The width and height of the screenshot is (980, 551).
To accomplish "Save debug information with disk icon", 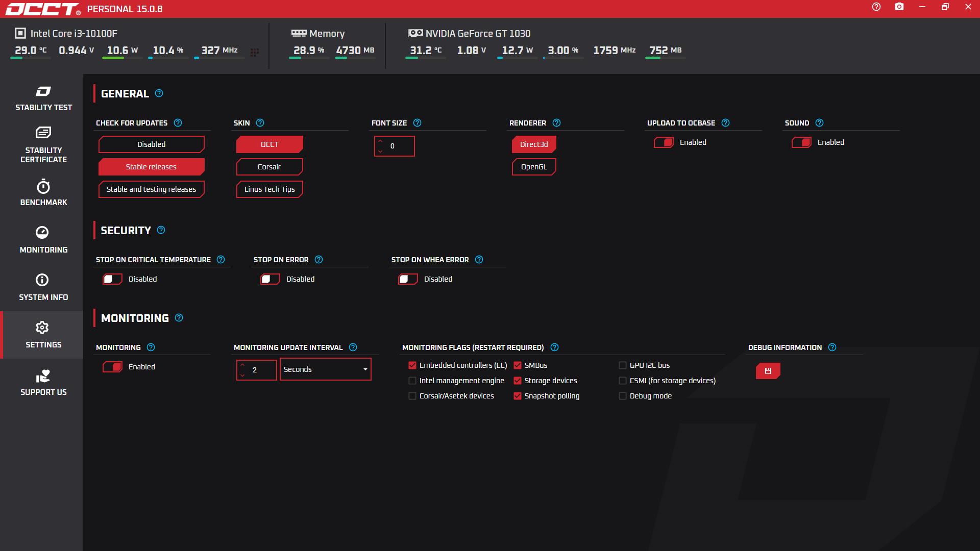I will [x=768, y=371].
